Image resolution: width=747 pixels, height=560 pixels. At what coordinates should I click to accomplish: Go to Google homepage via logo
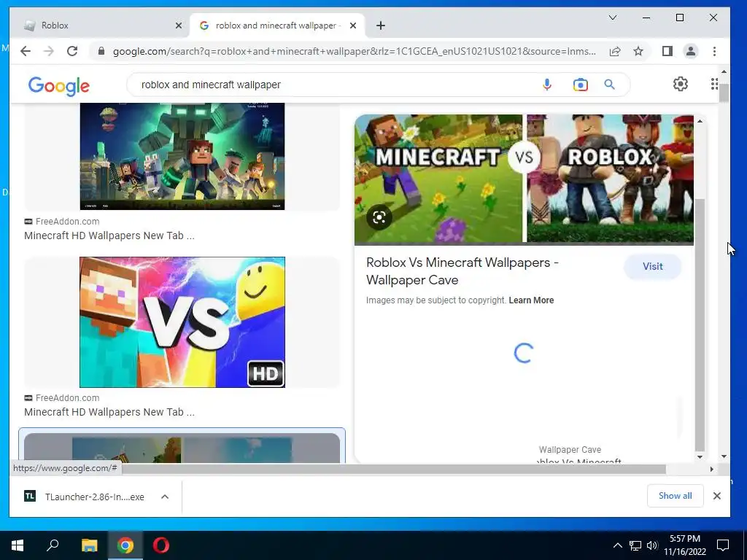pyautogui.click(x=58, y=86)
